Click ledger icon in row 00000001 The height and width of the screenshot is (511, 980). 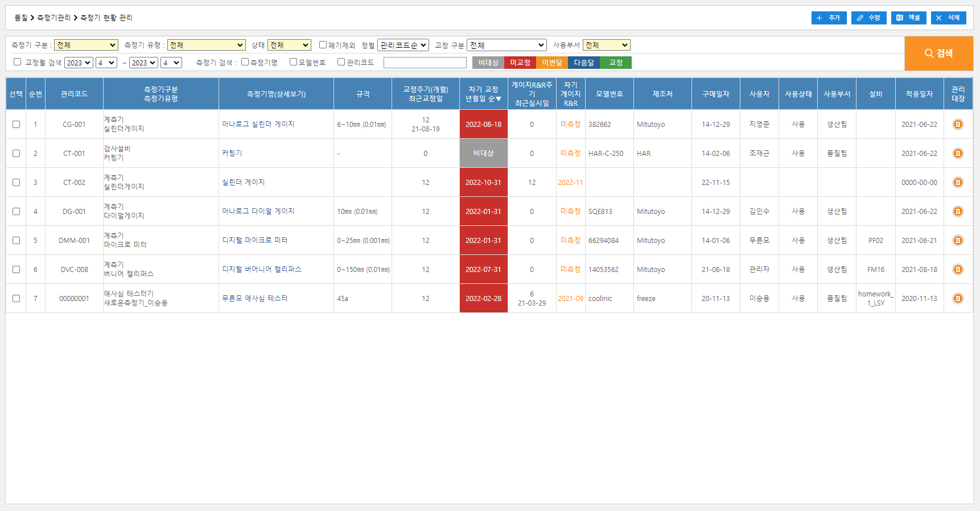click(x=958, y=298)
